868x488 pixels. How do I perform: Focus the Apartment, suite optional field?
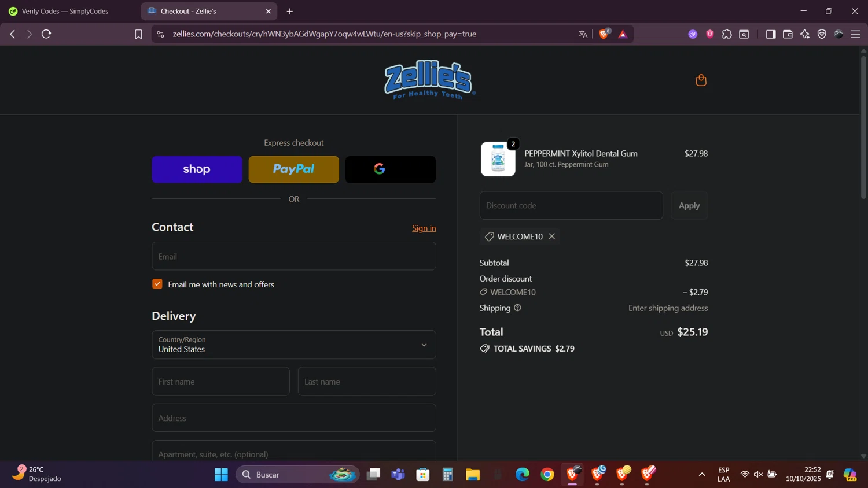click(x=293, y=451)
